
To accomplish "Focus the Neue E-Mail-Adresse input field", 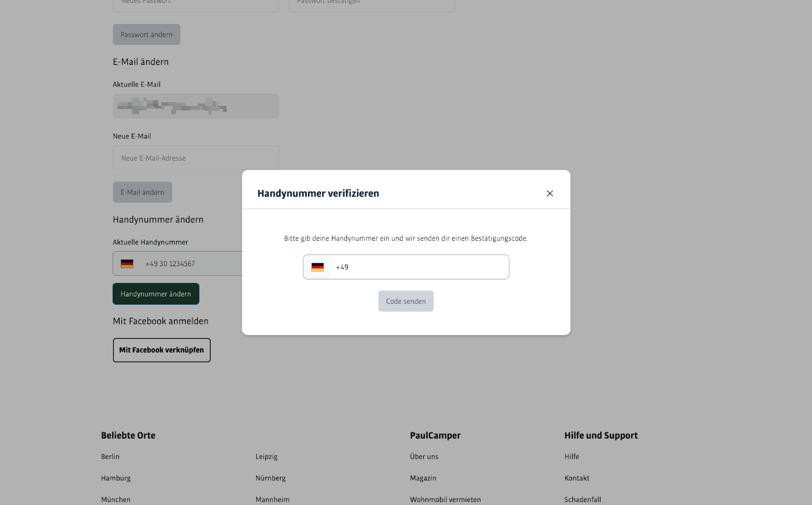I will point(195,158).
